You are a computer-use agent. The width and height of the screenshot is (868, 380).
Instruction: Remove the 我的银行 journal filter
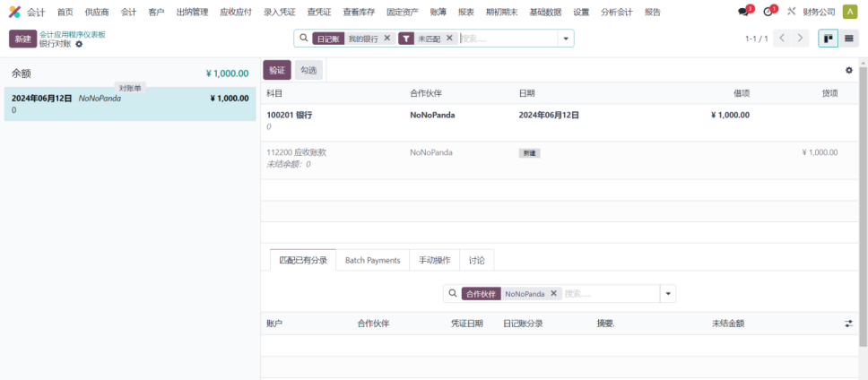387,39
